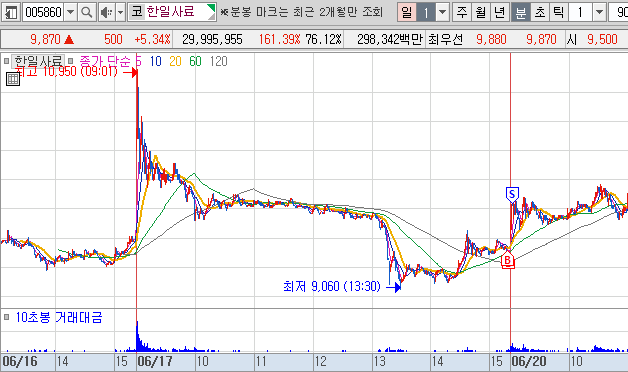Click the 06/17 date on time axis
This screenshot has height=372, width=628.
155,362
